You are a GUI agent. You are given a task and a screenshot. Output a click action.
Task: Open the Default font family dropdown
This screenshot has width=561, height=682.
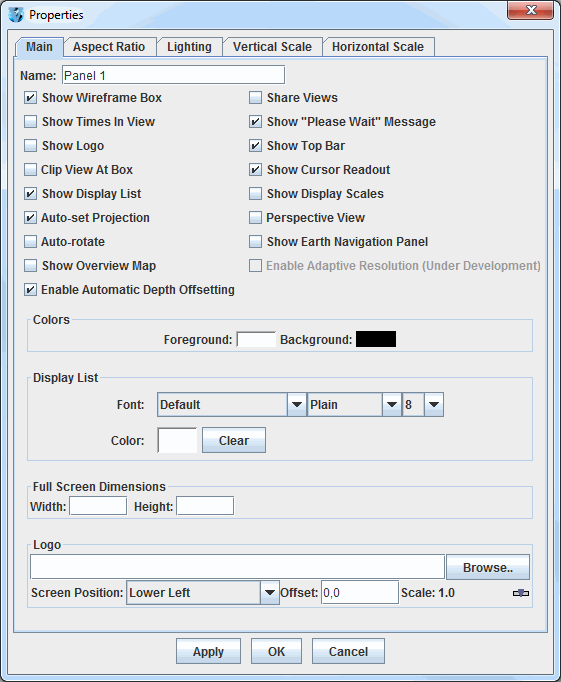pyautogui.click(x=232, y=405)
